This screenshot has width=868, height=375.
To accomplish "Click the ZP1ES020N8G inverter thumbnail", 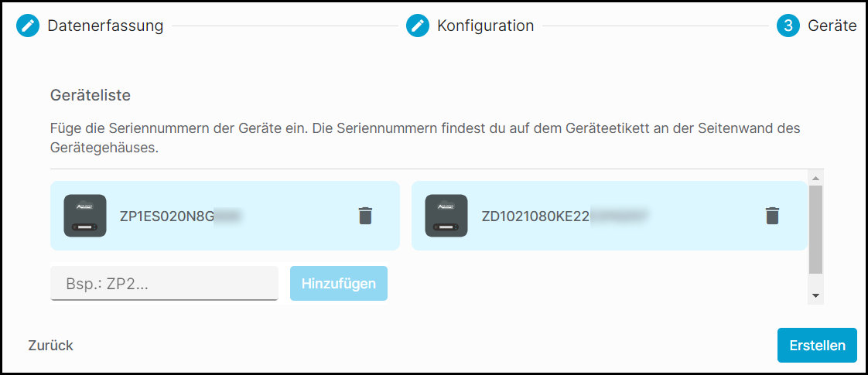I will 85,216.
